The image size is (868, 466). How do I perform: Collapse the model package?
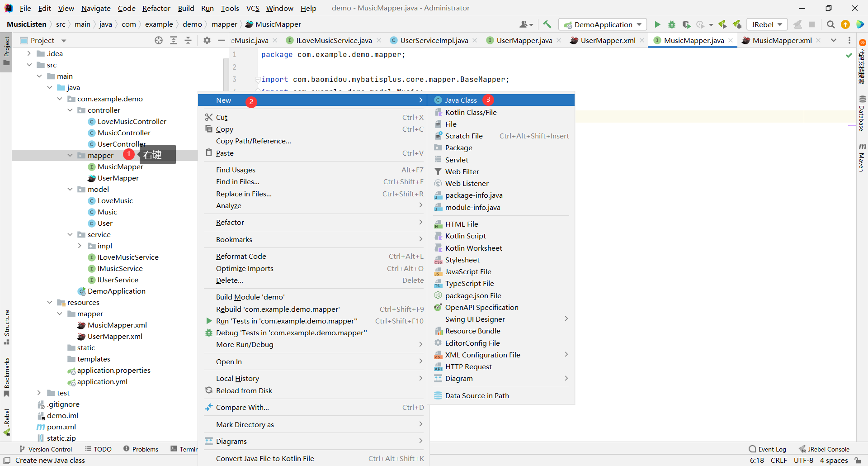pos(70,189)
